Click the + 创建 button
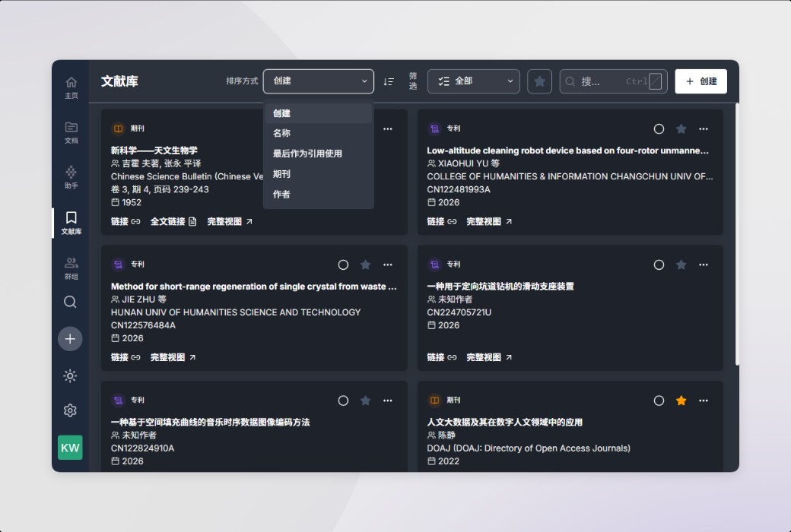The height and width of the screenshot is (532, 791). 700,81
